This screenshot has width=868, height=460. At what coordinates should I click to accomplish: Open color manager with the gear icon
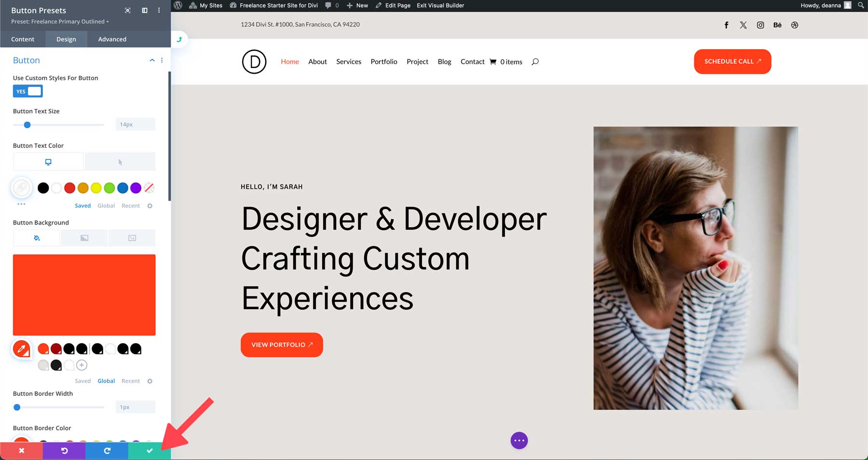pyautogui.click(x=149, y=205)
